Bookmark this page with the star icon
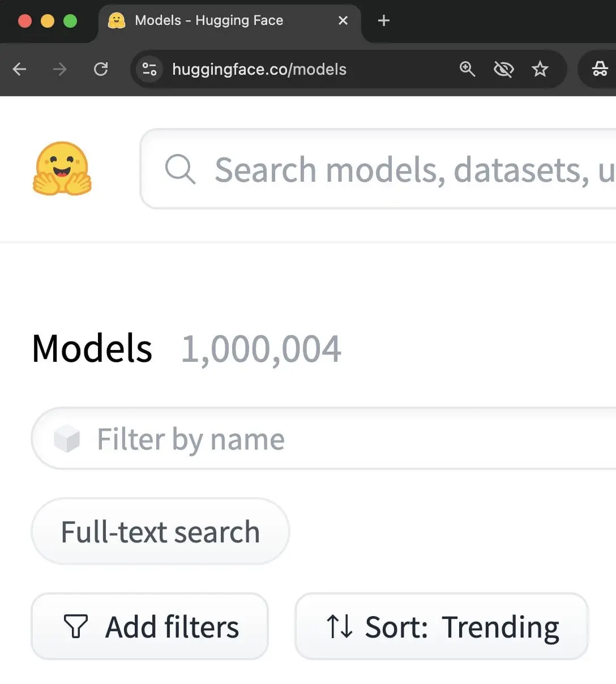Image resolution: width=616 pixels, height=684 pixels. coord(540,69)
